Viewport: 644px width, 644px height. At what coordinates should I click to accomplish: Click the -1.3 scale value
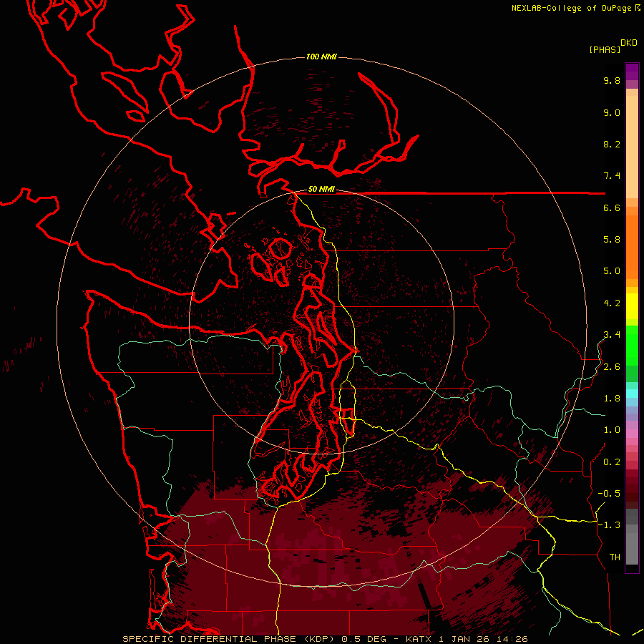point(609,526)
